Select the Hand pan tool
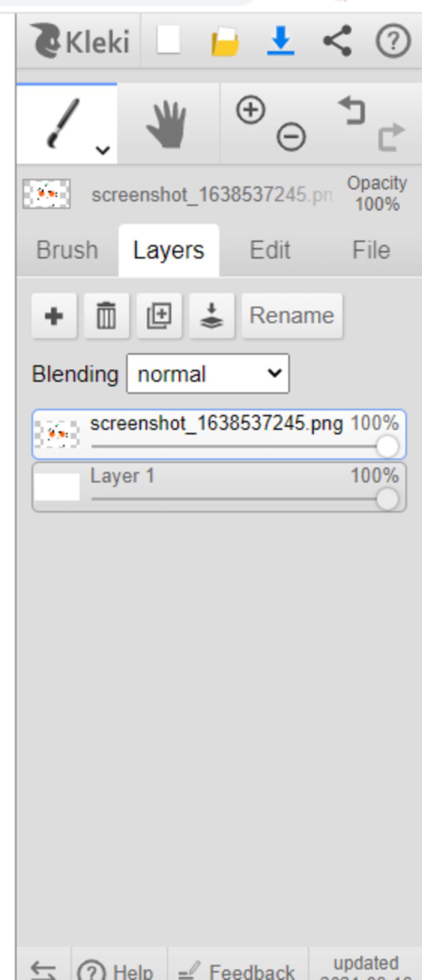Viewport: 422px width, 980px height. (167, 124)
